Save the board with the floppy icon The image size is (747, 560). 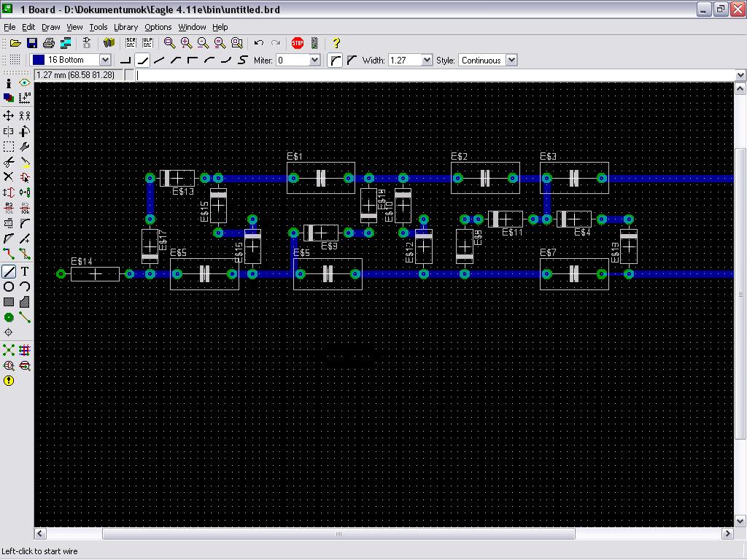[x=32, y=43]
